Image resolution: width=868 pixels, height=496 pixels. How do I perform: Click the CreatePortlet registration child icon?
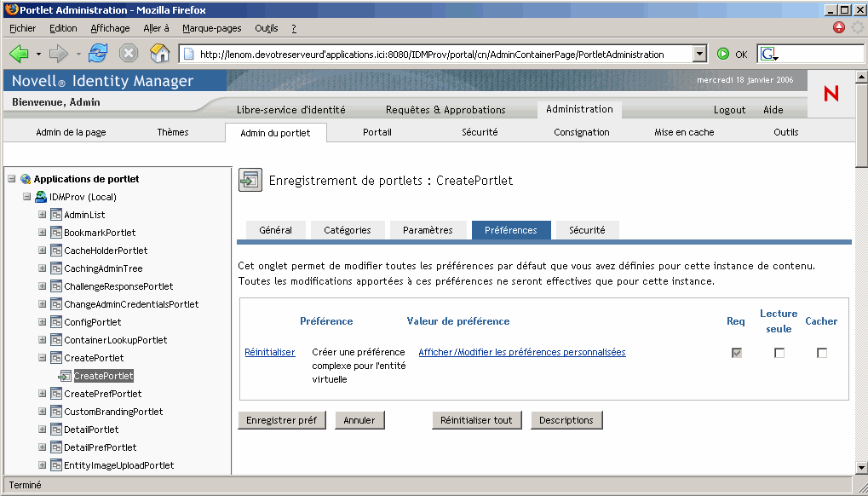point(66,376)
